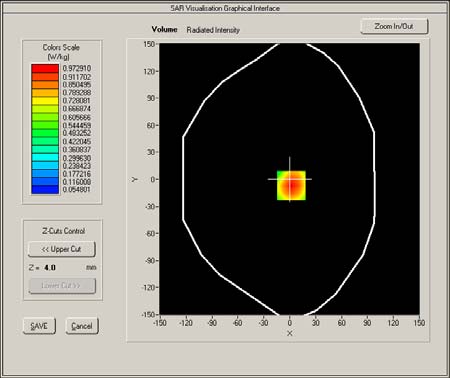Click the 0.483252 scale value
Screen dimensions: 450x378
pos(77,133)
